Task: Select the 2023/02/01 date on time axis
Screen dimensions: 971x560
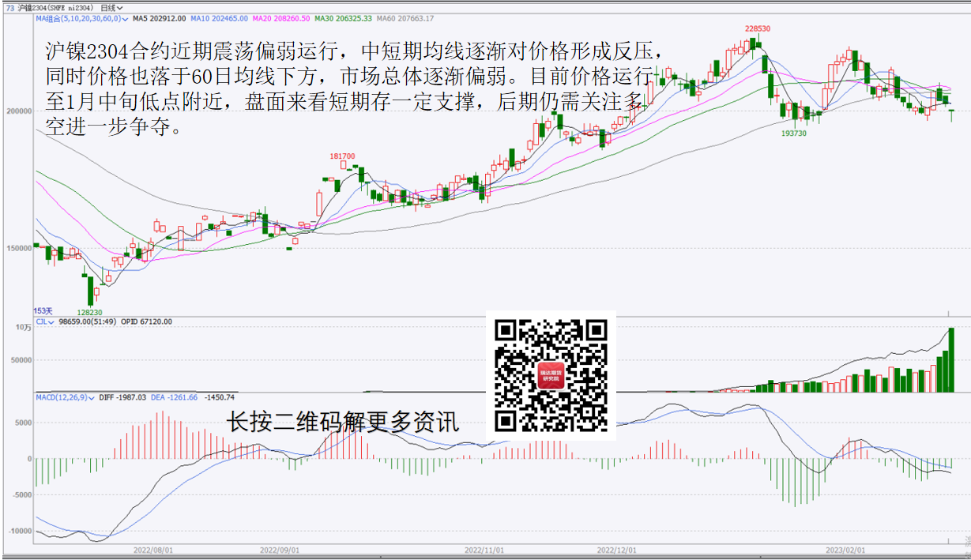Action: (x=845, y=548)
